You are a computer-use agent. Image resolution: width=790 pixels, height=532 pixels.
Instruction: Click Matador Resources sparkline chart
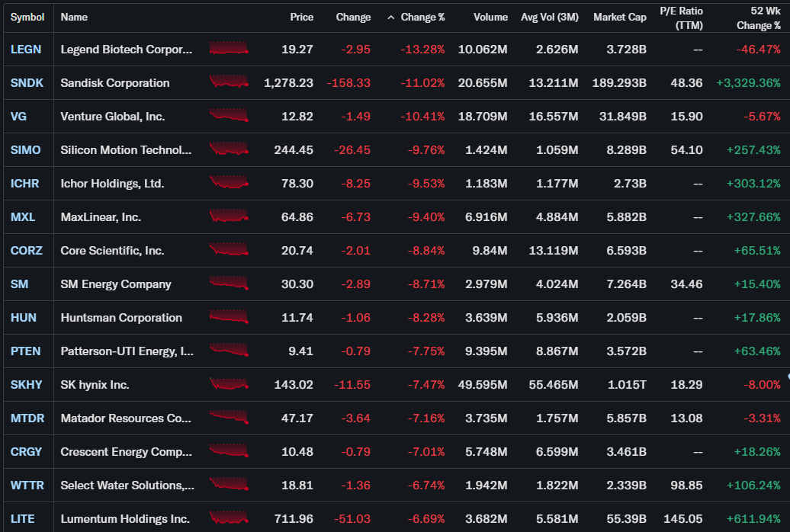(x=229, y=417)
